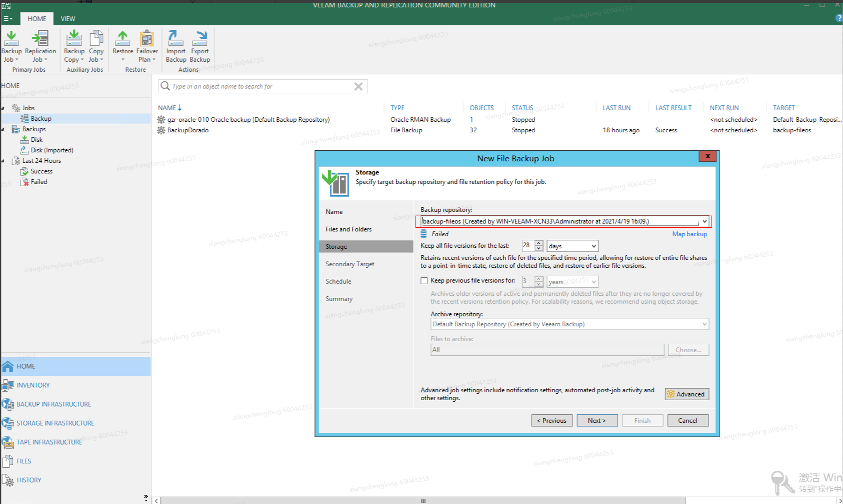Increase the file versions retention value

539,243
